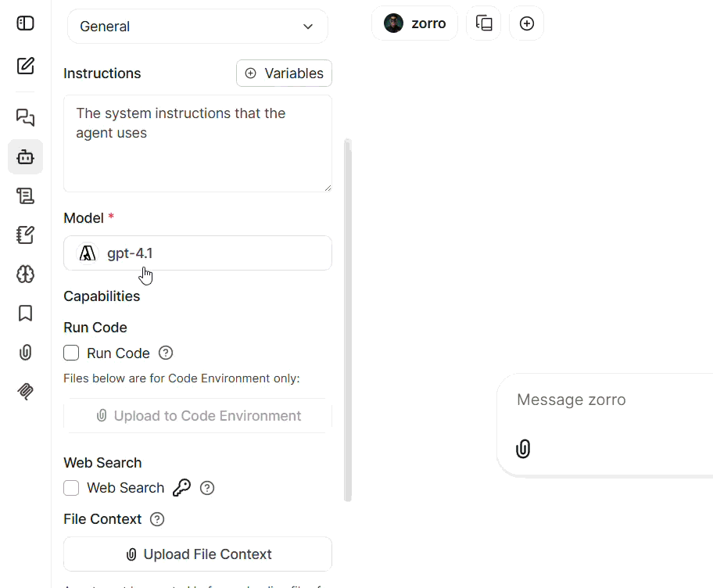Open the agent builder robot icon

click(x=26, y=157)
